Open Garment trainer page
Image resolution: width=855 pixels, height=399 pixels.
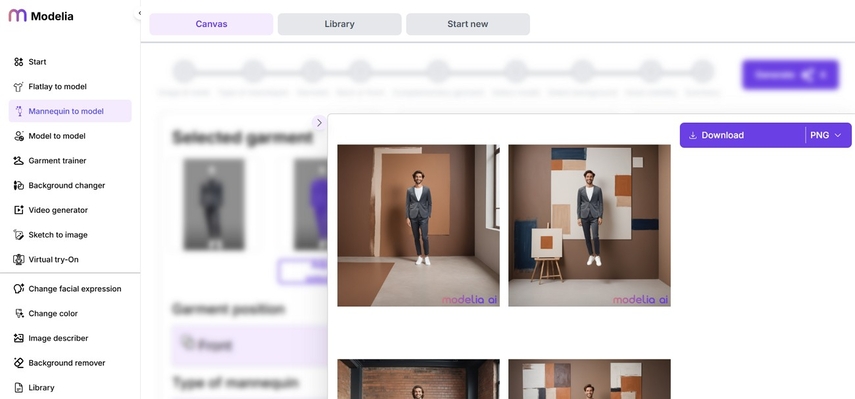pyautogui.click(x=70, y=161)
